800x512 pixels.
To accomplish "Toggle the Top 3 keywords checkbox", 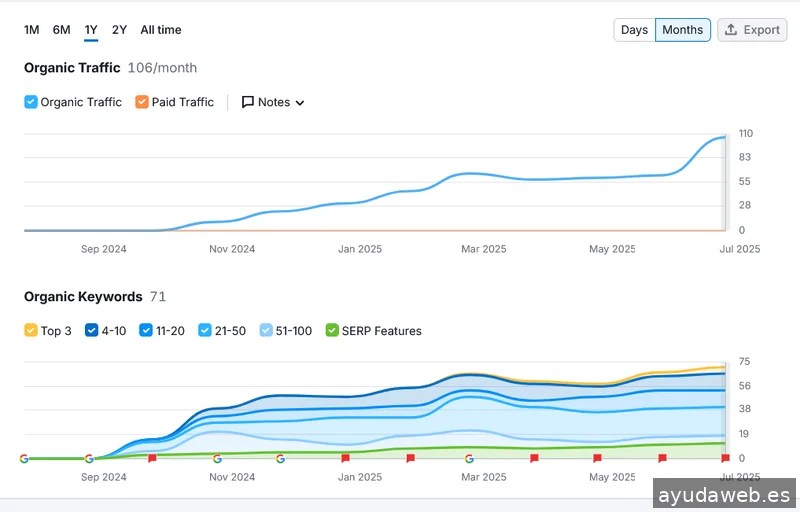I will point(31,331).
